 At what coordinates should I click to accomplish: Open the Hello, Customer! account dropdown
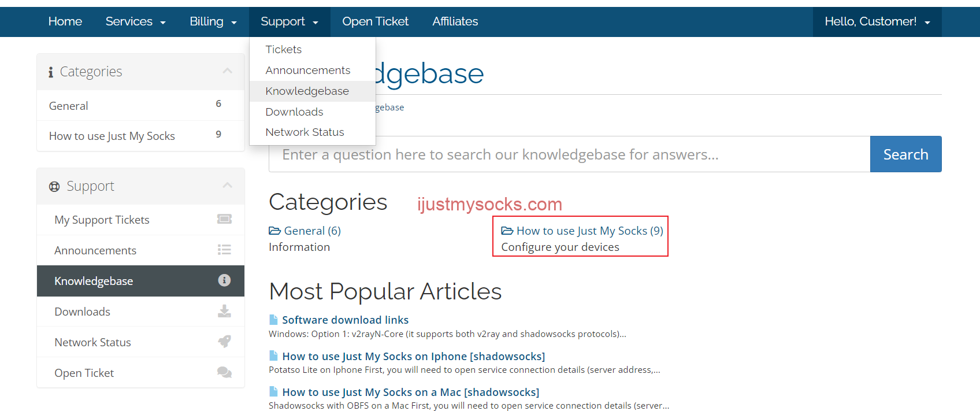(877, 21)
